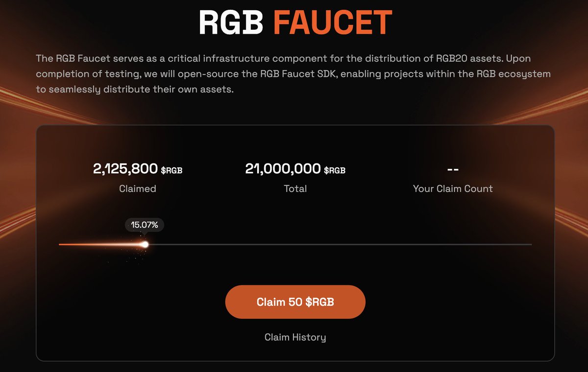Click the $RGB unit beside the total amount
Image resolution: width=588 pixels, height=372 pixels.
[335, 170]
